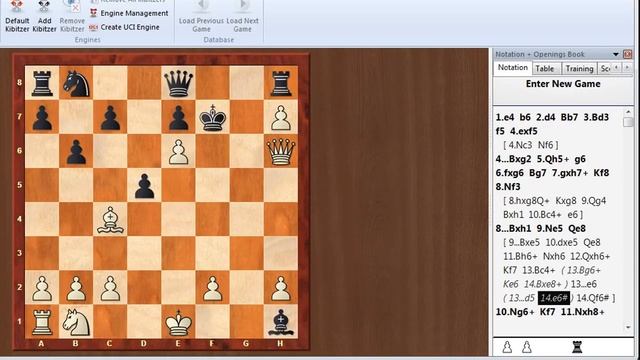This screenshot has height=360, width=640.
Task: Select the white pawn on h7
Action: pyautogui.click(x=280, y=117)
